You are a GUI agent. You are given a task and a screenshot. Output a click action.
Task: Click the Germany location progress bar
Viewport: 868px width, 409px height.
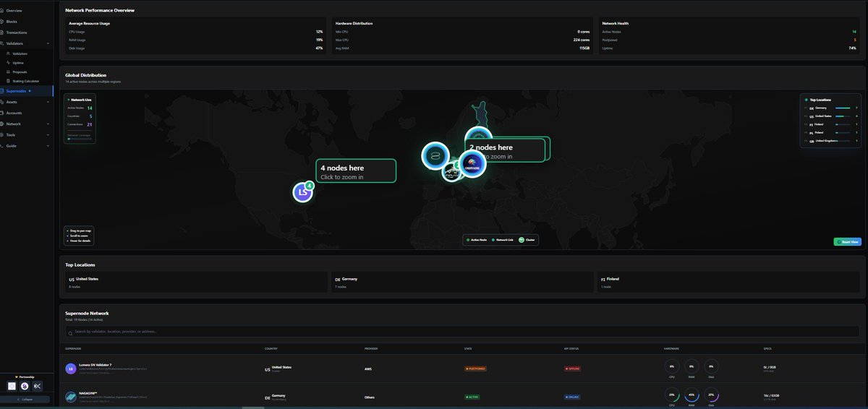click(x=843, y=108)
